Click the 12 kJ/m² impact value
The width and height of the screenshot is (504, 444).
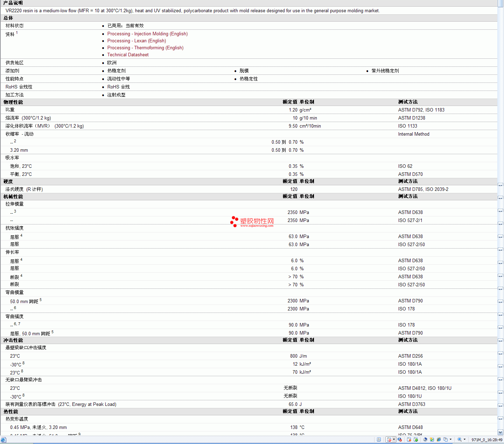(302, 364)
